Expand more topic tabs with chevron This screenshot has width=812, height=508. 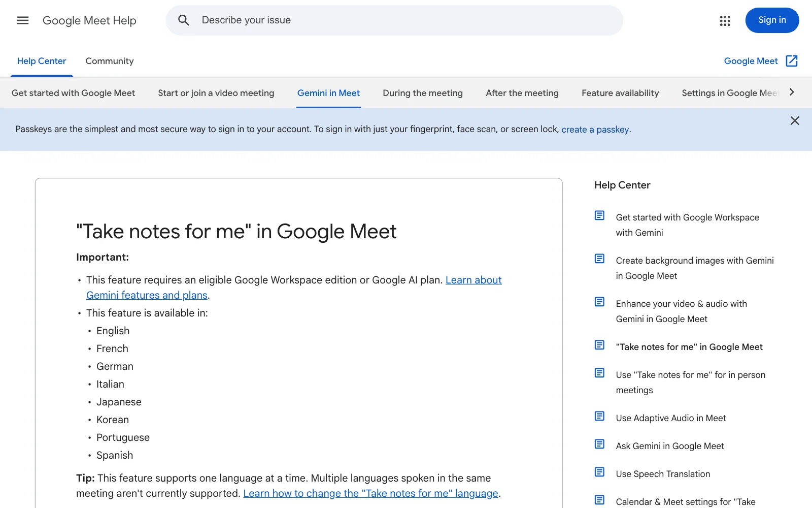[x=792, y=92]
